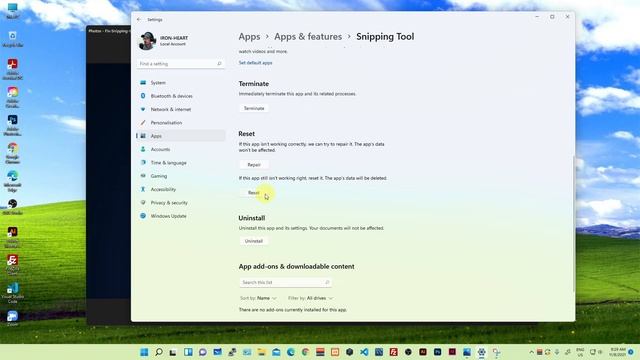Open the Recycle Bin desktop icon
This screenshot has width=640, height=360.
click(12, 39)
